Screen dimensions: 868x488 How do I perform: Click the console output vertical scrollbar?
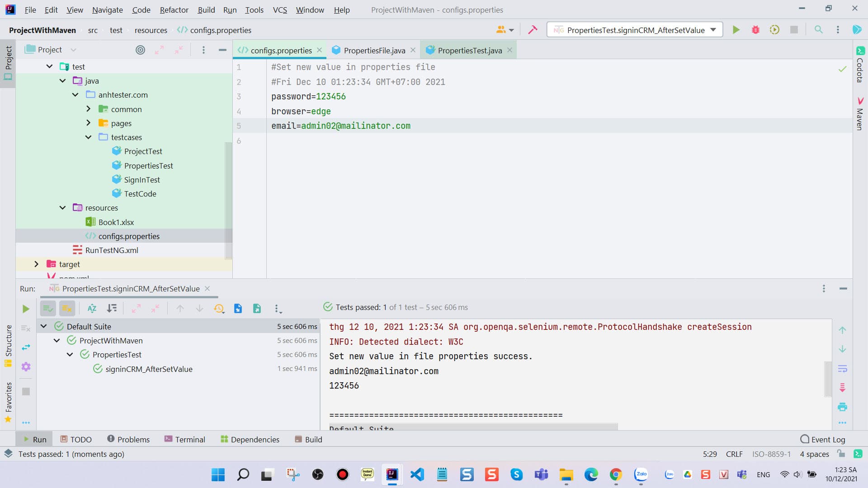click(828, 379)
